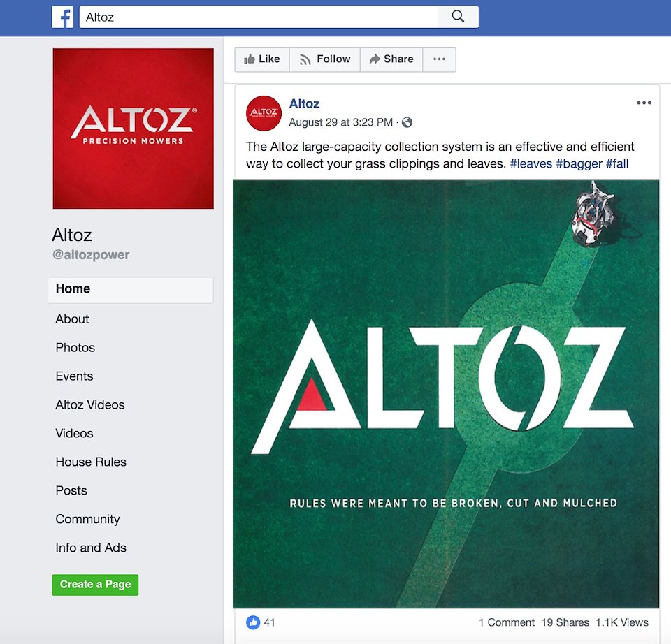Click the thumbs-up Like button
The height and width of the screenshot is (644, 671).
point(262,59)
